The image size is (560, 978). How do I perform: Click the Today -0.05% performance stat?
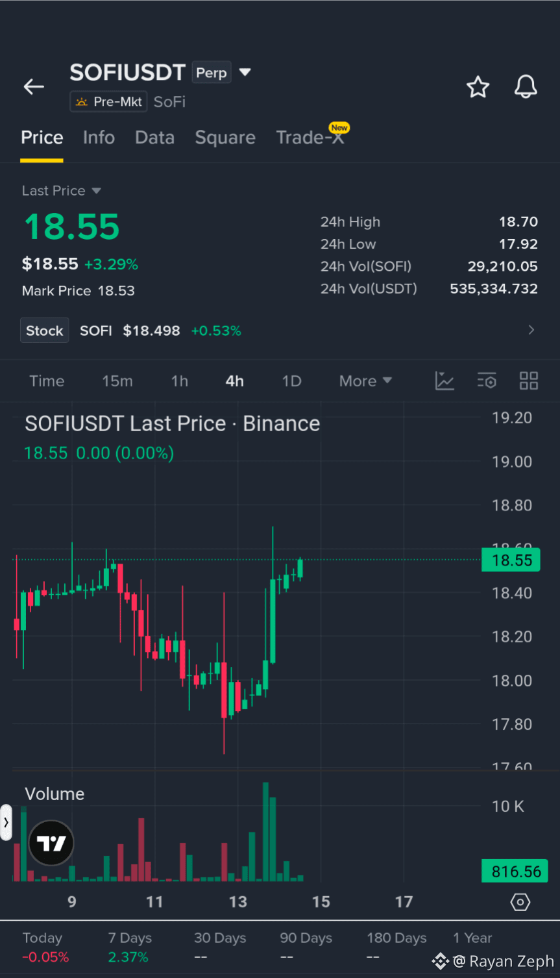[45, 947]
